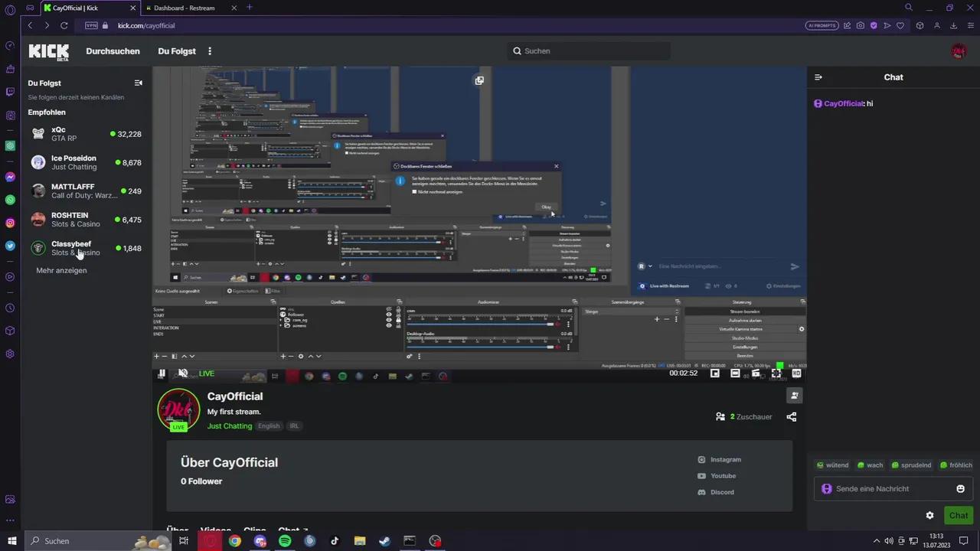This screenshot has width=980, height=551.
Task: Open the emoji picker in chat
Action: [960, 489]
